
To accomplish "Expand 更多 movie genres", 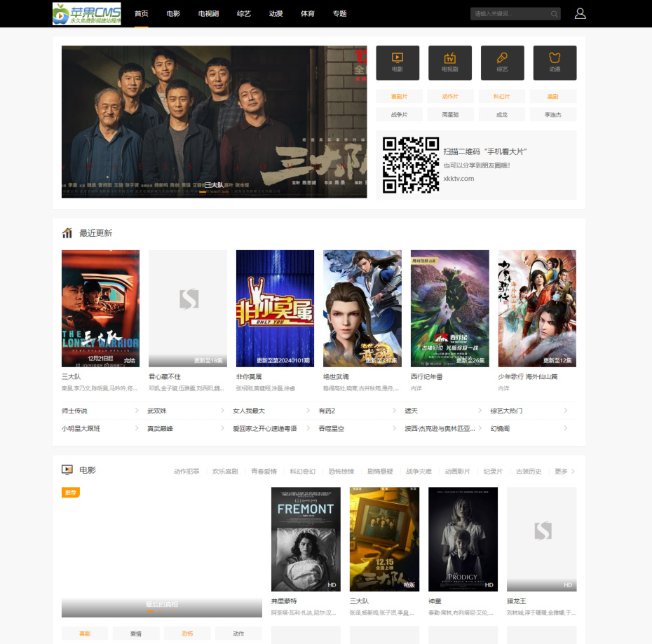I will 564,472.
